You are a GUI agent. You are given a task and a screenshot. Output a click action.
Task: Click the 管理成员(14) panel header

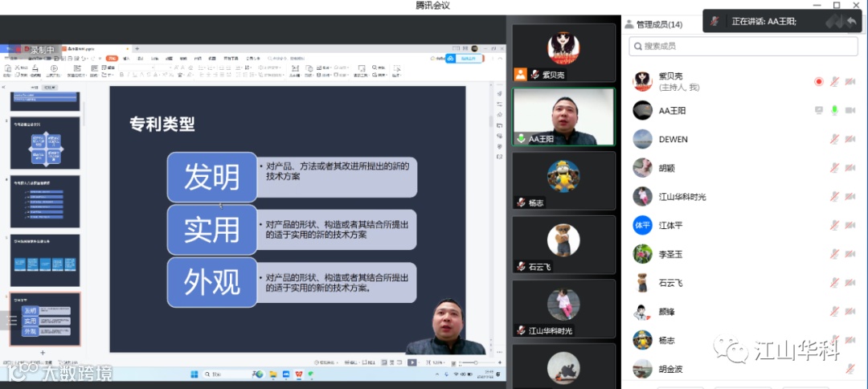[x=659, y=24]
